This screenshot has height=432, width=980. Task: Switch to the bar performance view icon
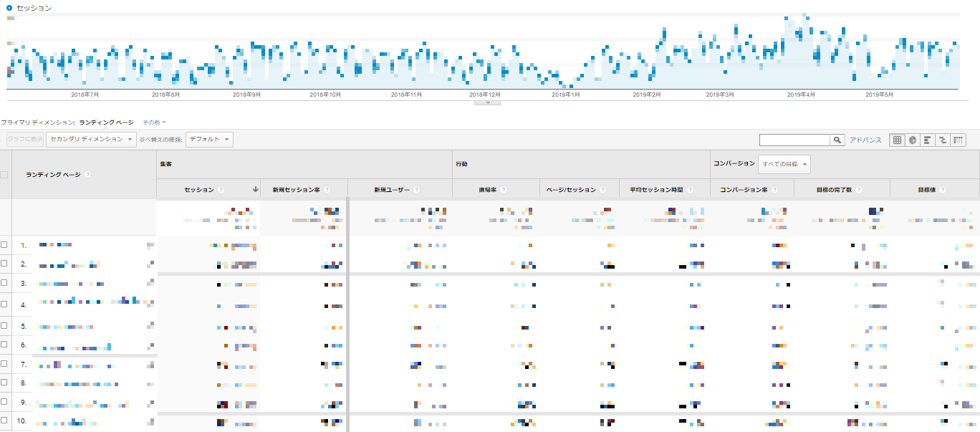point(927,140)
